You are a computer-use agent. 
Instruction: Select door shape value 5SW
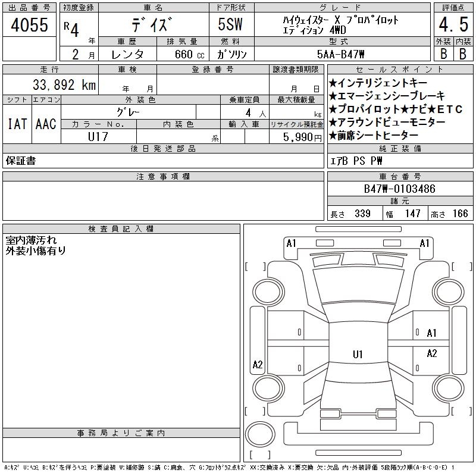coord(230,24)
